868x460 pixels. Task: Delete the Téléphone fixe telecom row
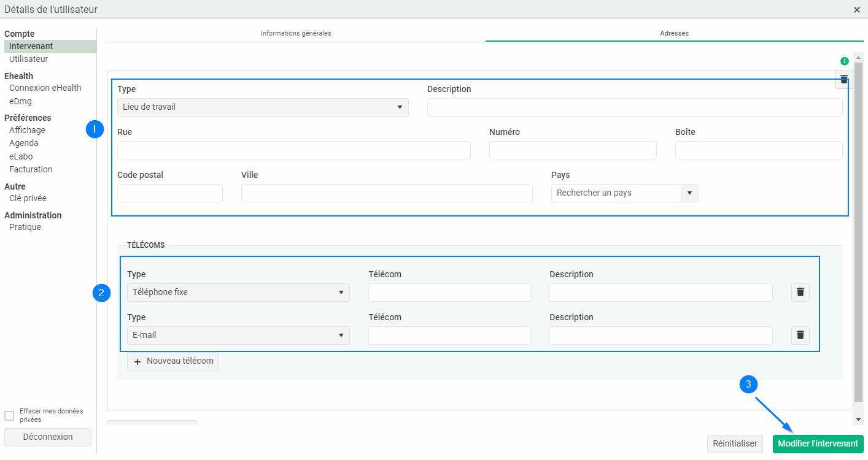click(x=800, y=293)
